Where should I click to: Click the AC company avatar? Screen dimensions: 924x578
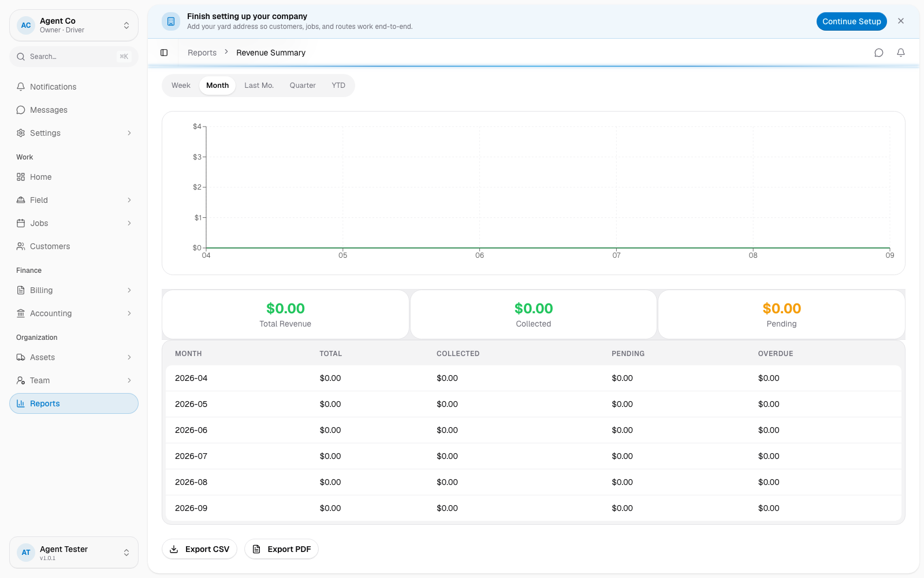tap(26, 25)
